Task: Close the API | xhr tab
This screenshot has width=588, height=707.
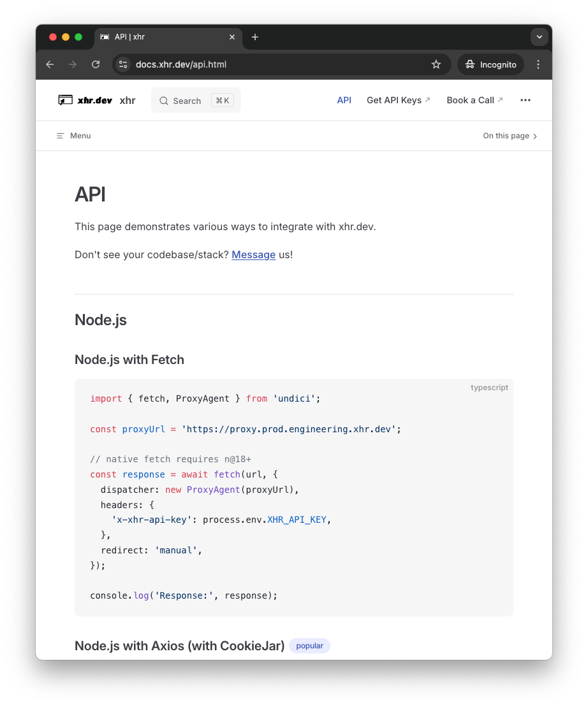Action: click(x=232, y=37)
